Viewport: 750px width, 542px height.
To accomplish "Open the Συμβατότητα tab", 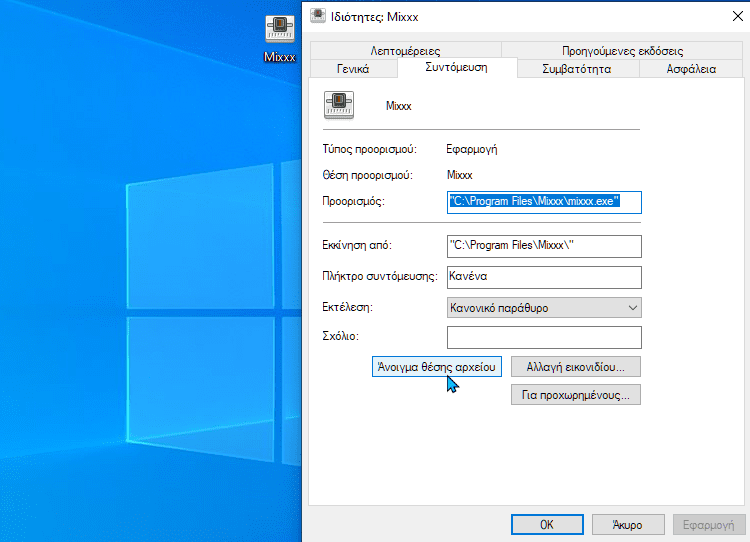I will click(x=577, y=69).
